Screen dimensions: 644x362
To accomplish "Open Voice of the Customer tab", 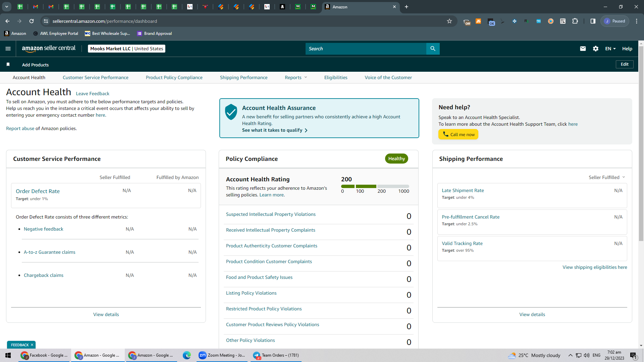I will tap(388, 77).
